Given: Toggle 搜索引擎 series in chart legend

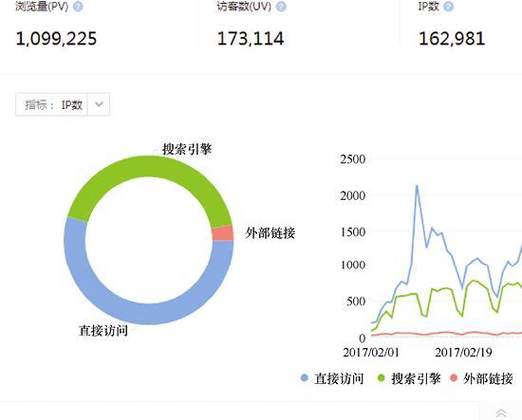Looking at the screenshot, I should [x=409, y=378].
